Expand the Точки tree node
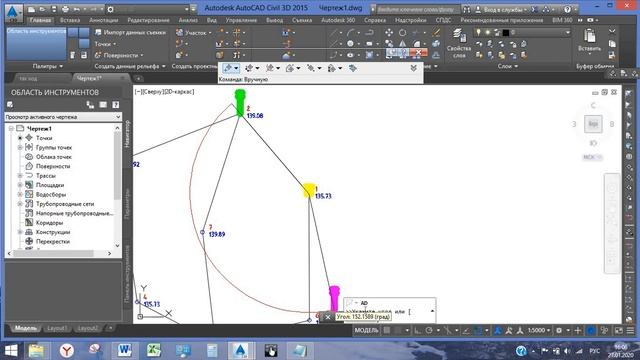The height and width of the screenshot is (360, 640). (20, 138)
